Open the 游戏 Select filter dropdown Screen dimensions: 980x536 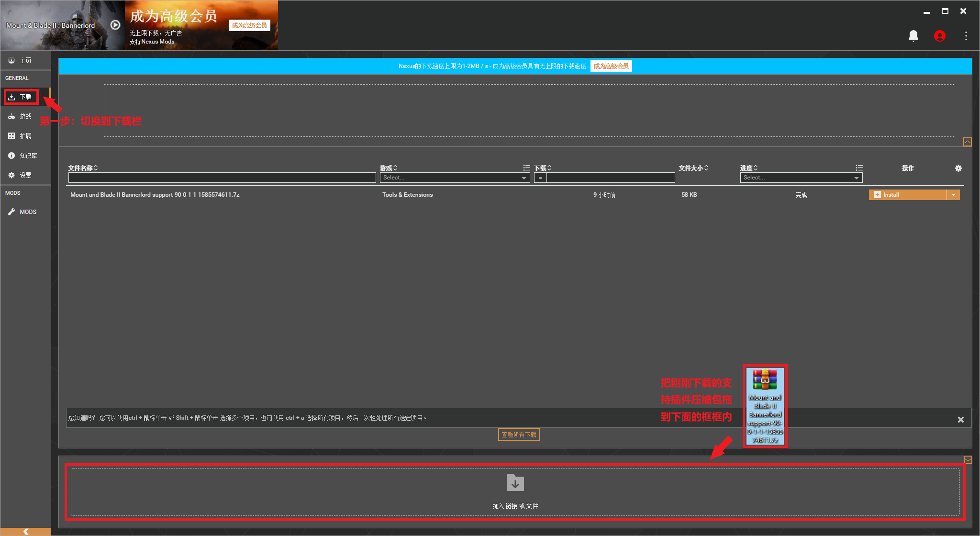coord(455,178)
